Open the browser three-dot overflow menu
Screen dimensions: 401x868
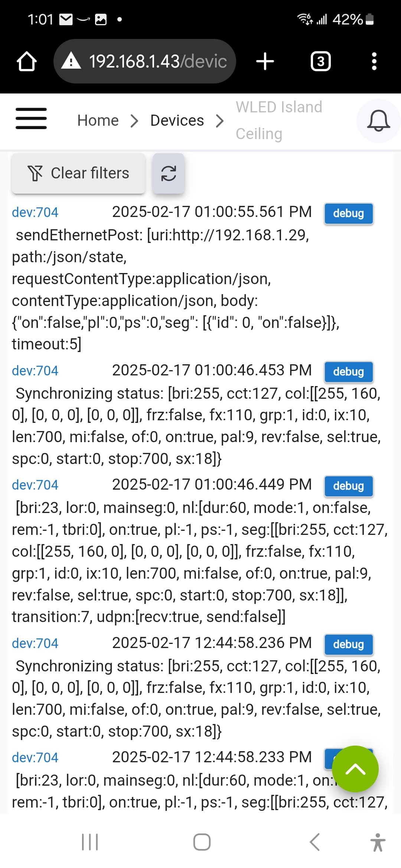(374, 61)
